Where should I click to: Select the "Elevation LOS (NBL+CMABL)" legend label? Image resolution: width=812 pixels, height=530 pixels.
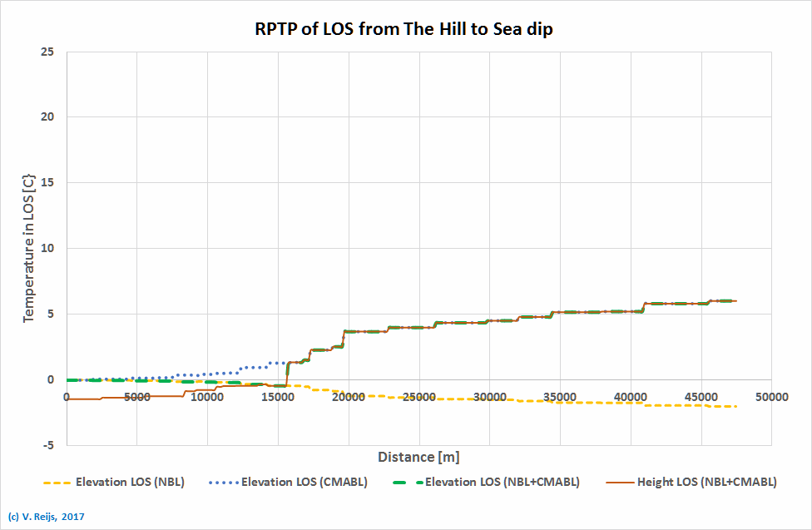(502, 482)
